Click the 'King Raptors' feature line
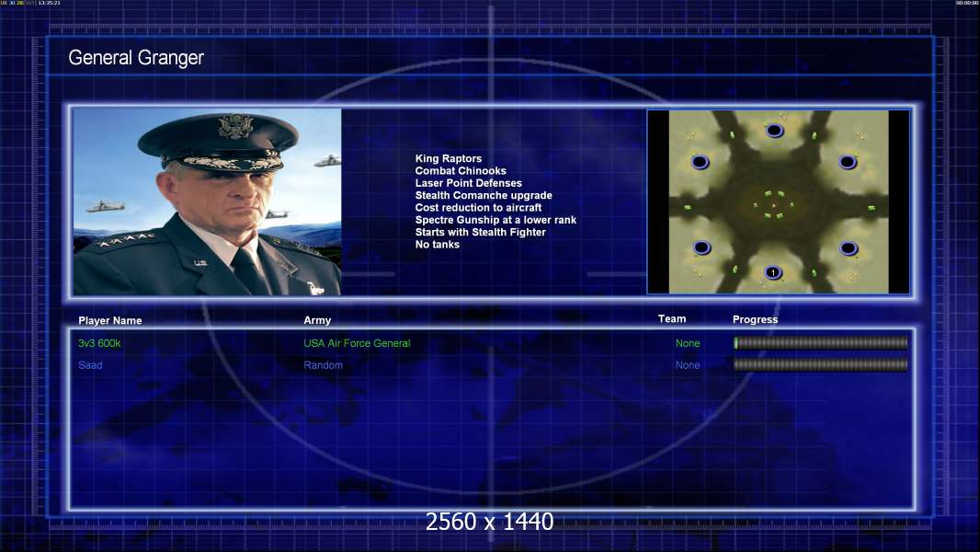Image resolution: width=980 pixels, height=552 pixels. coord(448,159)
